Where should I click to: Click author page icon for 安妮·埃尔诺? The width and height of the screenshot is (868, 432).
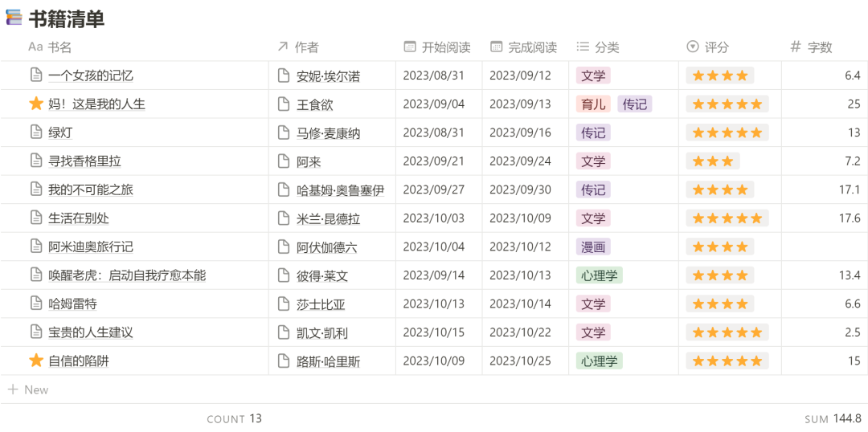coord(284,75)
